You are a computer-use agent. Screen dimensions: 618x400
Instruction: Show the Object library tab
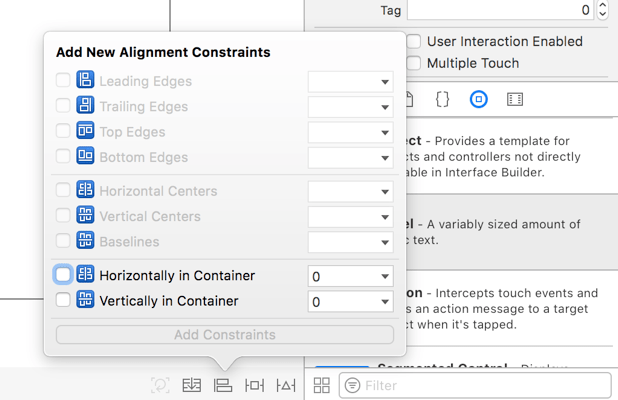[479, 100]
